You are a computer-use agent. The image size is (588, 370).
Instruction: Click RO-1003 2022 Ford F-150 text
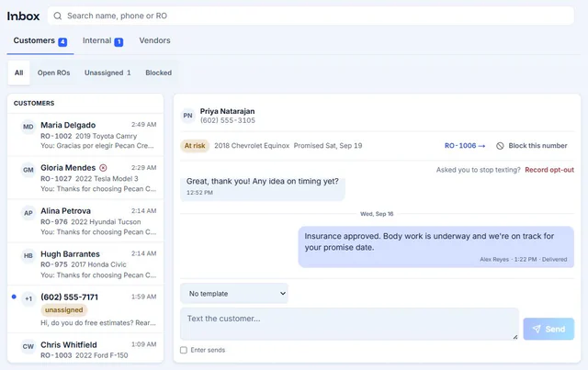(x=85, y=355)
